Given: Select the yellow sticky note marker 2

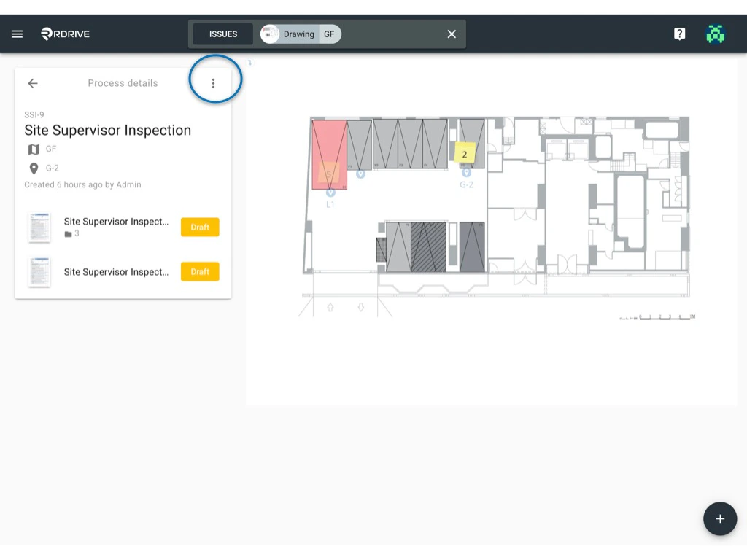Looking at the screenshot, I should click(x=465, y=153).
